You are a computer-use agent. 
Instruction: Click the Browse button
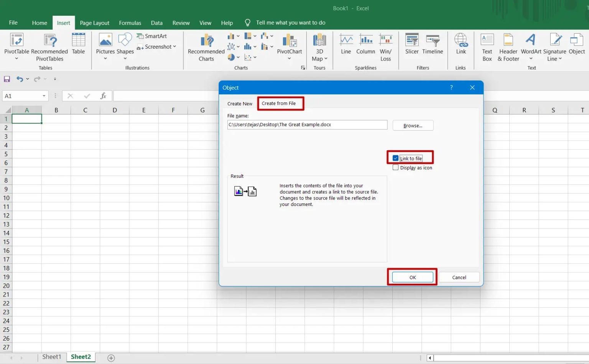click(x=413, y=125)
